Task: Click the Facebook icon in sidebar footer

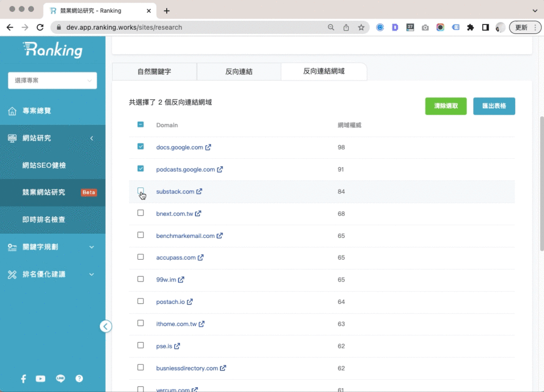Action: click(x=23, y=379)
